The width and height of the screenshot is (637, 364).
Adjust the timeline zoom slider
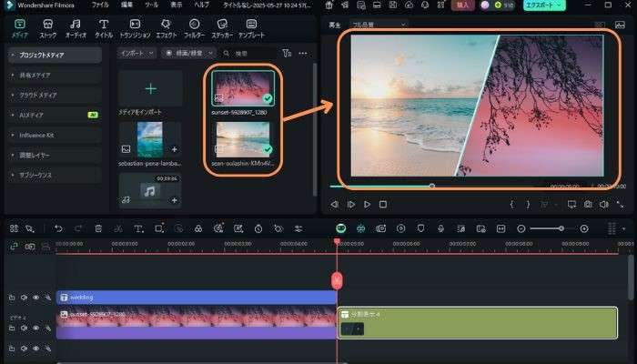(561, 228)
